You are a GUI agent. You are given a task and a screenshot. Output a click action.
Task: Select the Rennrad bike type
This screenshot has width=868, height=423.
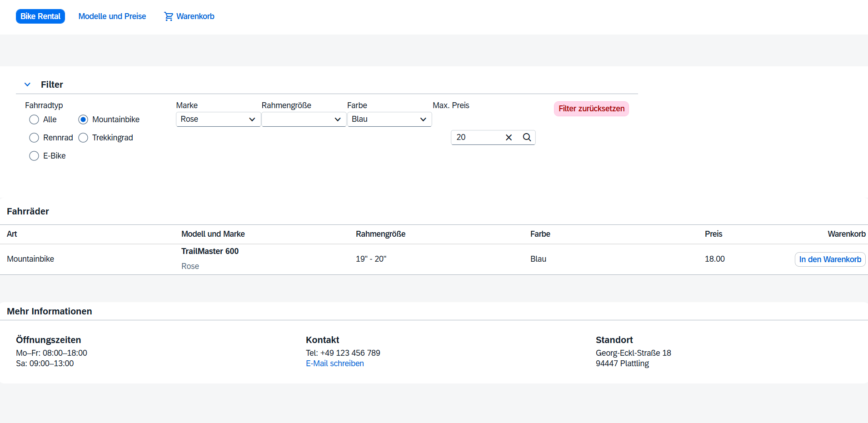(34, 138)
